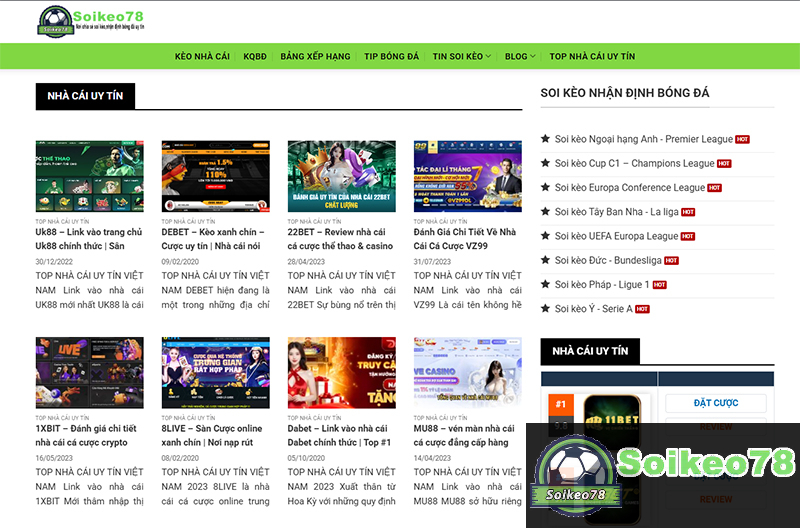Click star icon beside Premier League link
800x528 pixels.
pyautogui.click(x=545, y=139)
